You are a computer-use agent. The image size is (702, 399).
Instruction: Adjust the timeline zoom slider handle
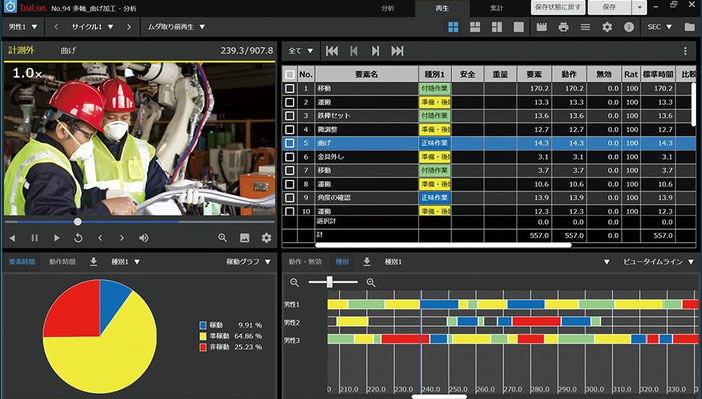pos(330,282)
